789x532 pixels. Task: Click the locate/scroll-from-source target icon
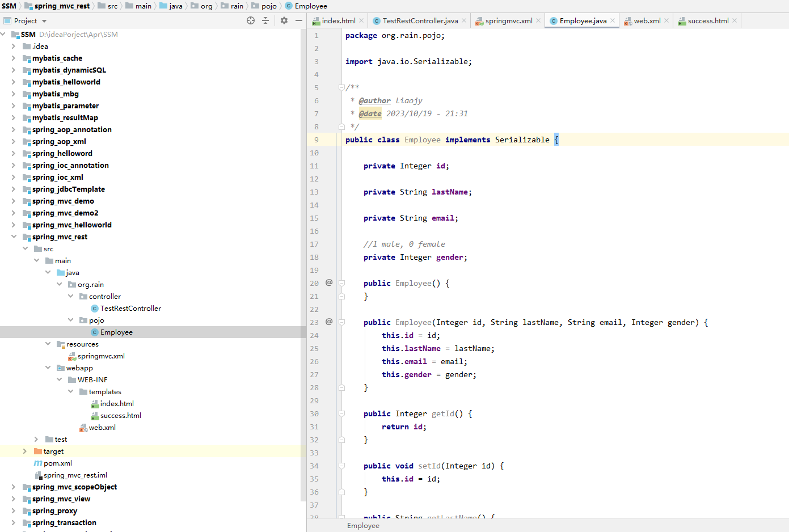tap(251, 20)
